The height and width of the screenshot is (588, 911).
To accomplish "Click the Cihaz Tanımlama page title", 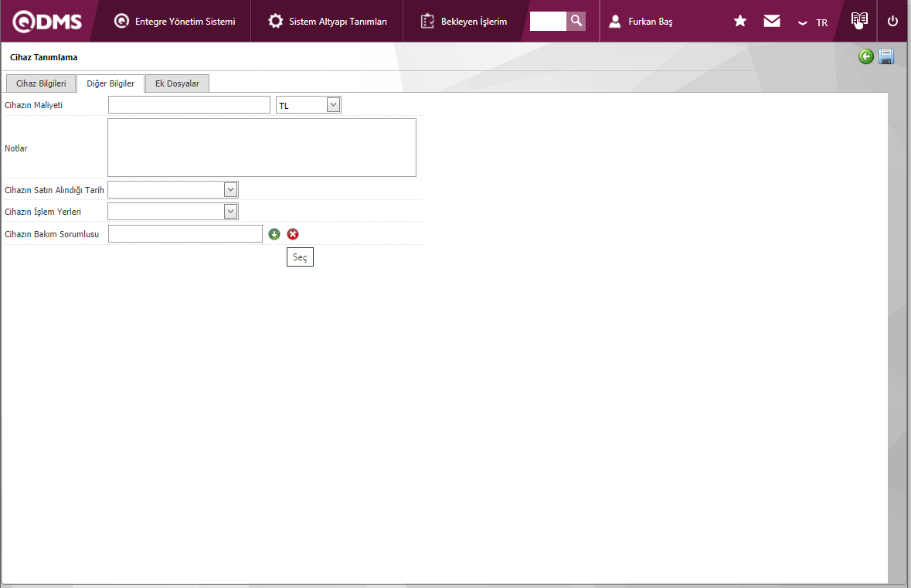I will pyautogui.click(x=43, y=57).
